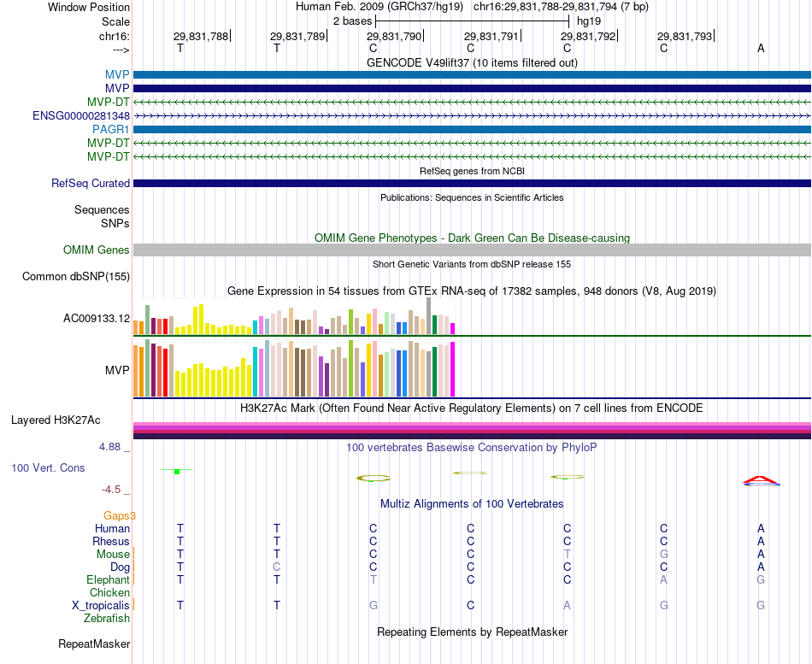Open Multiz Alignments of 100 Vertebrates title
This screenshot has height=664, width=812.
472,504
